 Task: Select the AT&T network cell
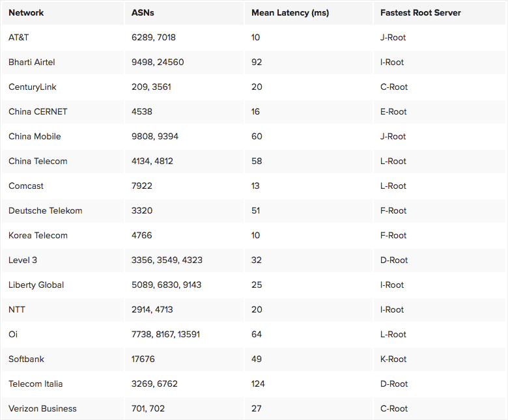[19, 38]
